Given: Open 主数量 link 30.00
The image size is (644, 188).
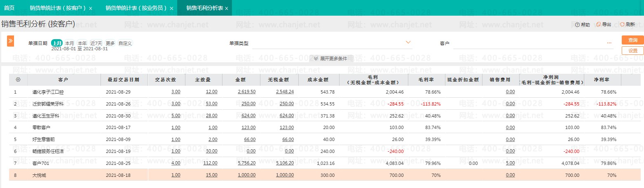Looking at the screenshot, I should pos(211,151).
